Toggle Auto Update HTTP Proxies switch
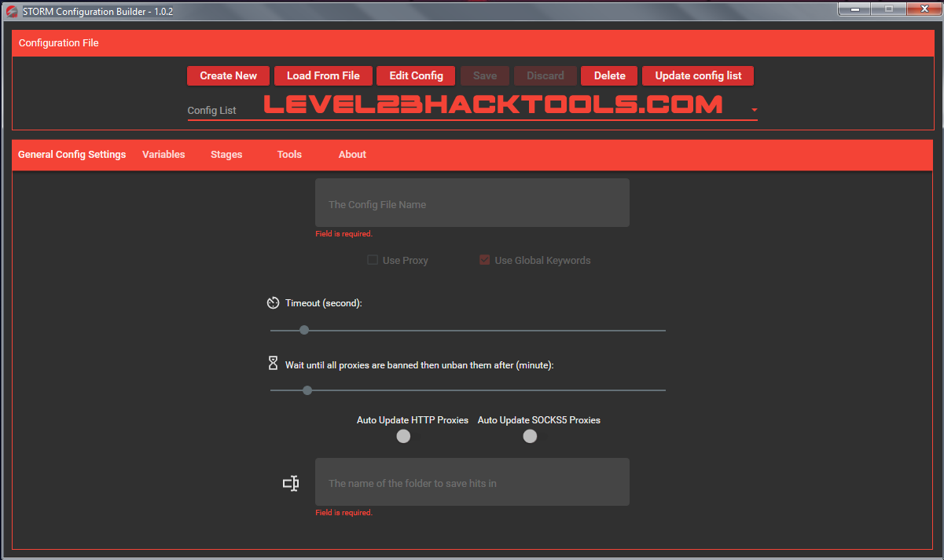Image resolution: width=944 pixels, height=560 pixels. pyautogui.click(x=403, y=436)
